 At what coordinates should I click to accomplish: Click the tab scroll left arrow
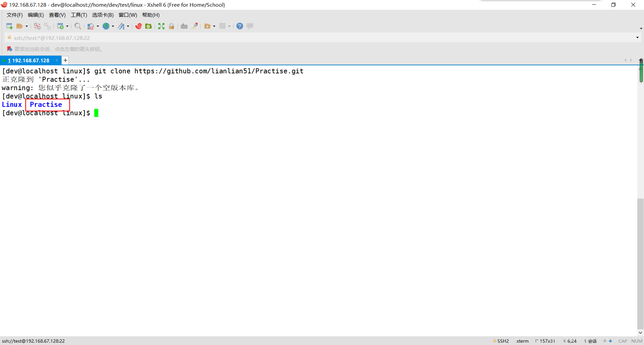(625, 60)
